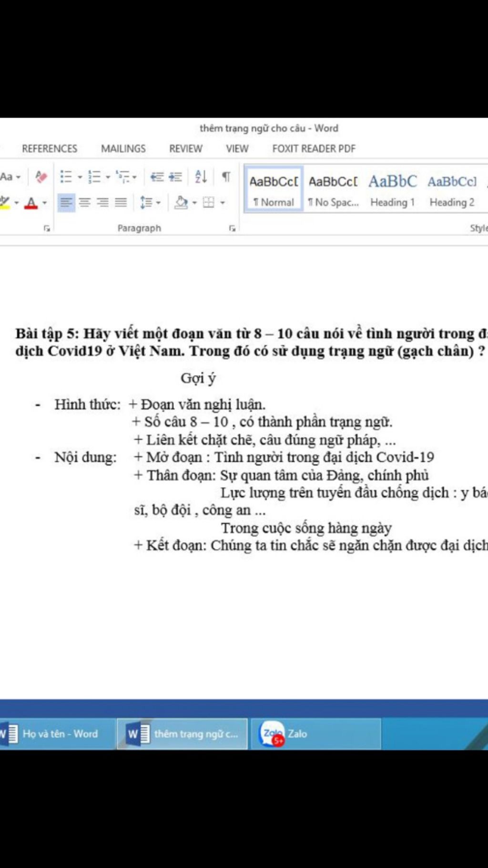Switch to 'Họ và tên - Word' taskbar window
Viewport: 488px width, 868px height.
(x=57, y=734)
